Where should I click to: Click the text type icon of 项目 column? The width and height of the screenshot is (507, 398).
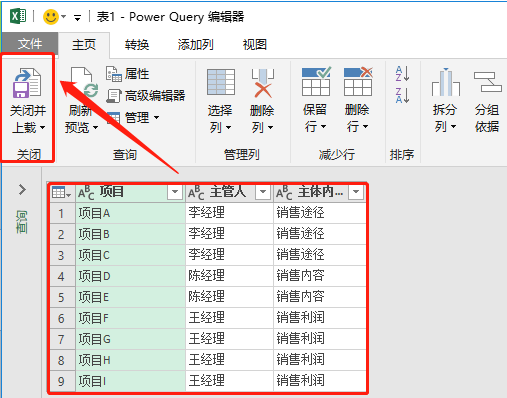86,193
